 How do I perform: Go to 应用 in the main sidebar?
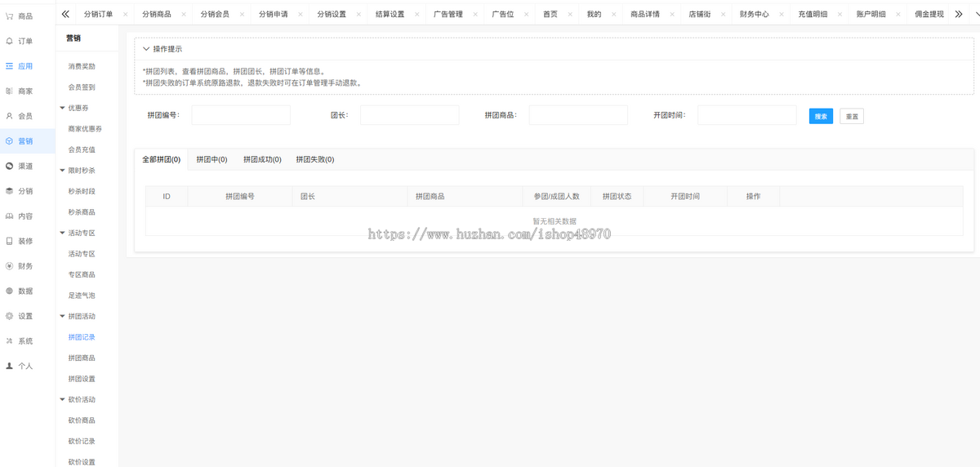[24, 66]
